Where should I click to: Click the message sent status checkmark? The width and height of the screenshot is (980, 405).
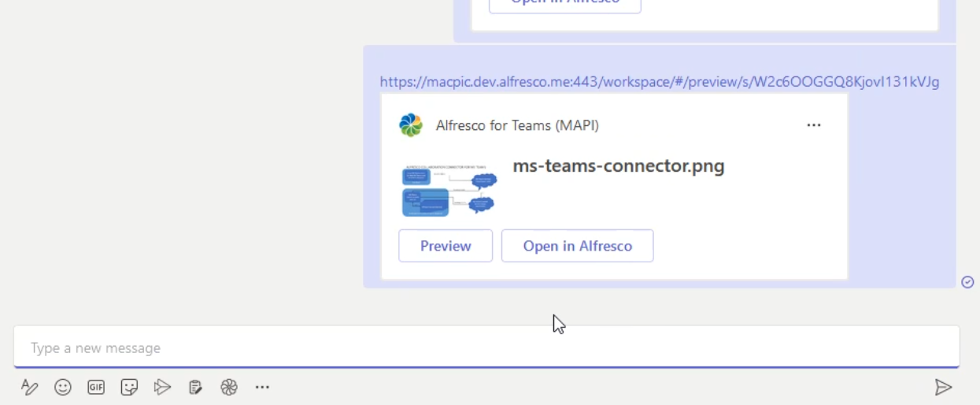coord(968,282)
